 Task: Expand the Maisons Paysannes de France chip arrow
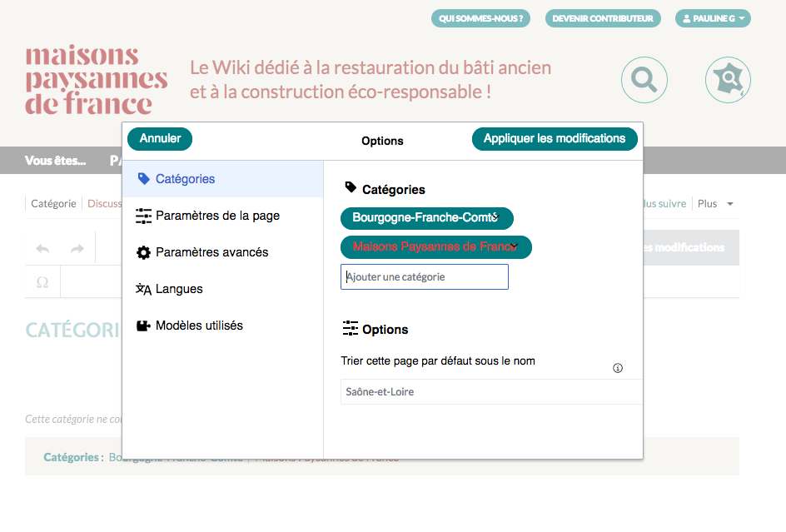click(514, 246)
